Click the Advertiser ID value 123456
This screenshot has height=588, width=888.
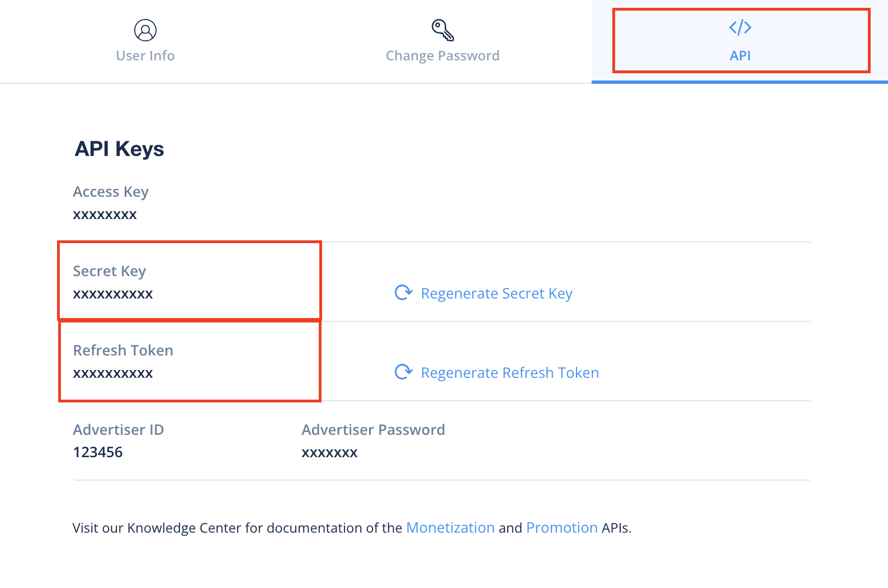[98, 452]
